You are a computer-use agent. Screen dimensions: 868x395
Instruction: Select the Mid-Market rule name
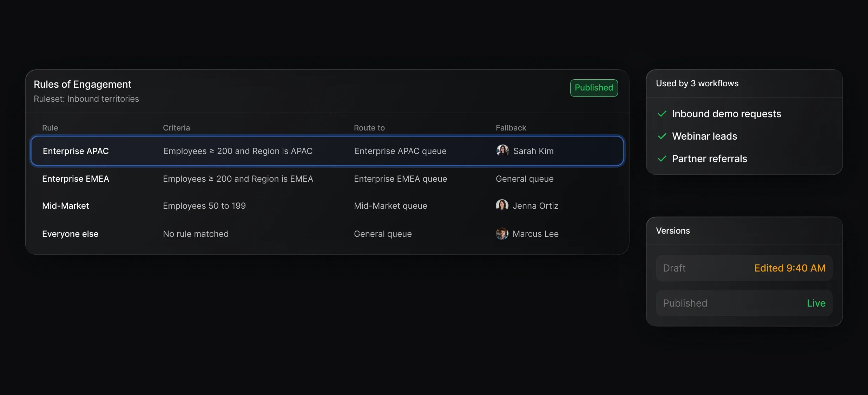pos(65,206)
